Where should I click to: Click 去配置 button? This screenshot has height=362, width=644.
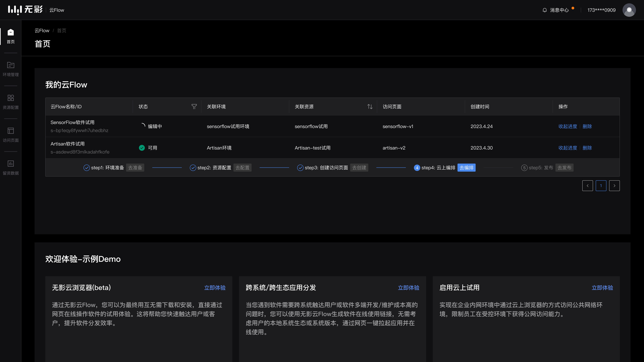tap(243, 168)
